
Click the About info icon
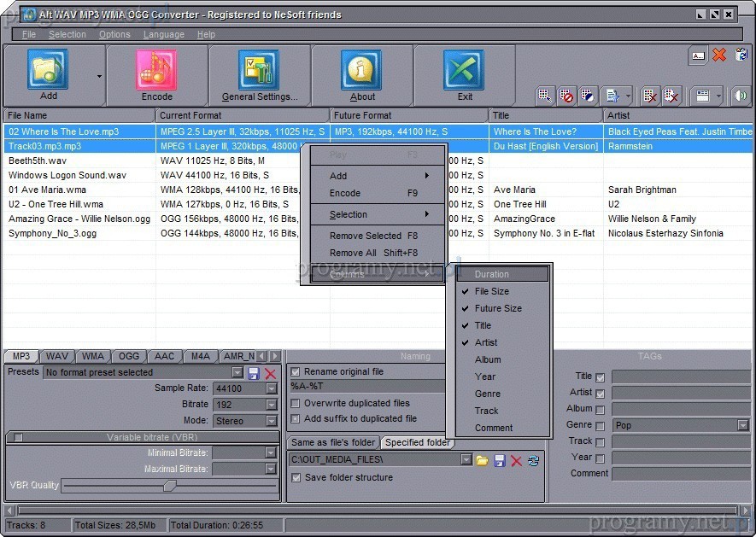tap(361, 71)
